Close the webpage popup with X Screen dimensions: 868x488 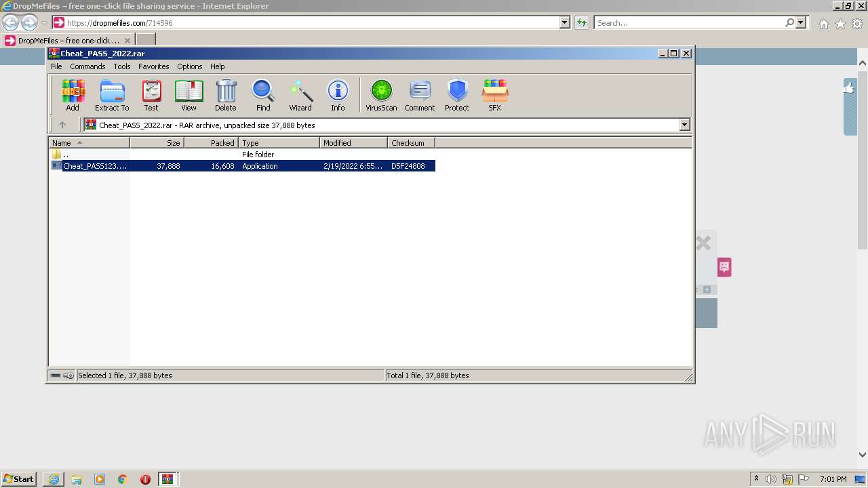tap(703, 243)
